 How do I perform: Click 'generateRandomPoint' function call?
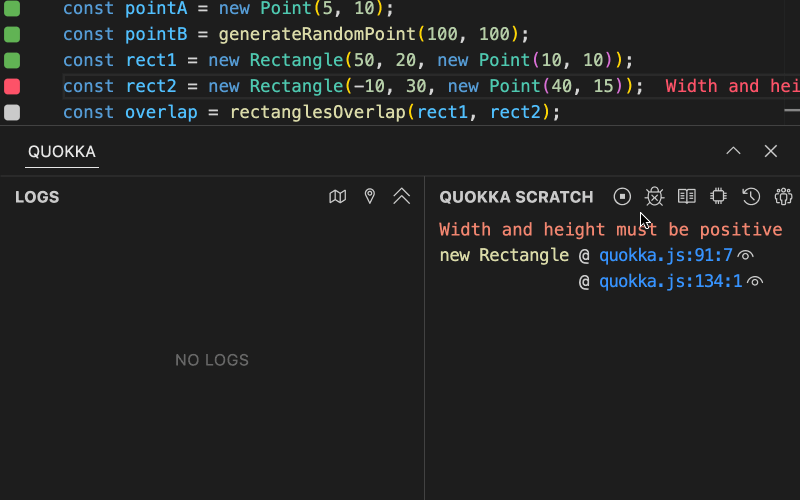(x=317, y=34)
